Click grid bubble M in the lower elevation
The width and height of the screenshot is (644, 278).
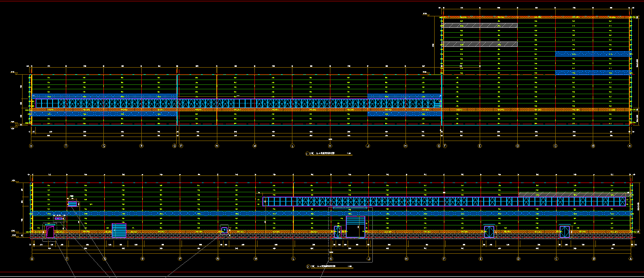tap(255, 259)
